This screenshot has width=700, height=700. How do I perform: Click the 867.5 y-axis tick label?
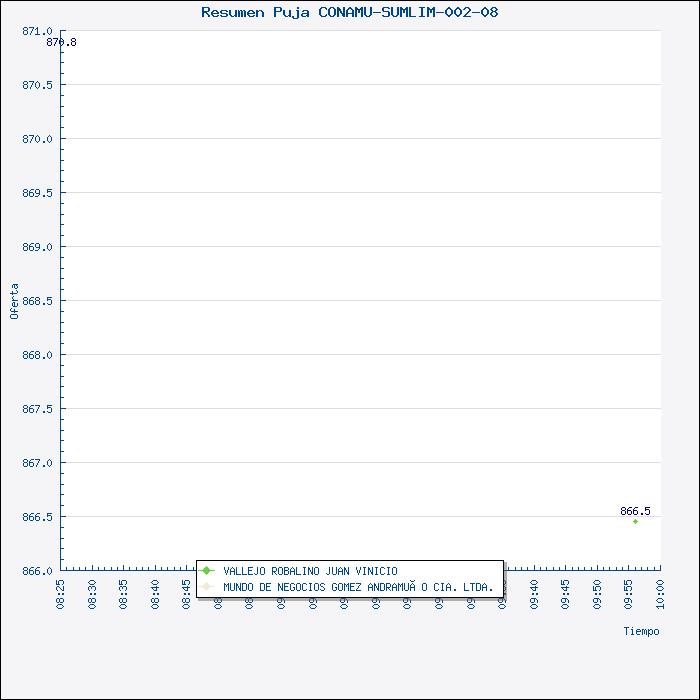(37, 409)
